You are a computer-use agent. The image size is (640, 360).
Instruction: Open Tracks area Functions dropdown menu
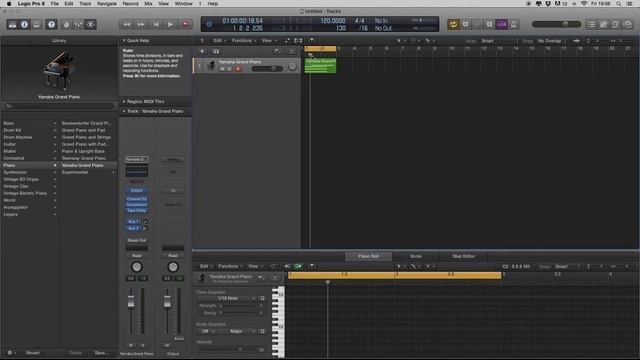pos(244,40)
